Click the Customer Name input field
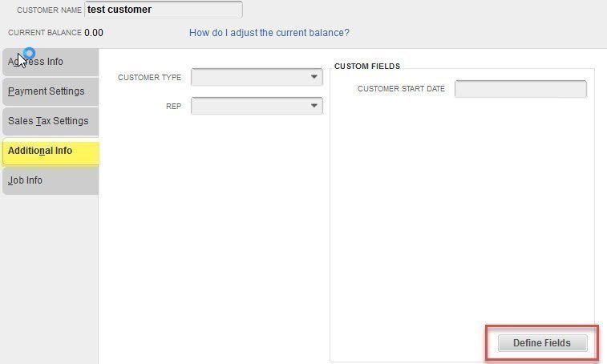The image size is (607, 364). coord(164,10)
